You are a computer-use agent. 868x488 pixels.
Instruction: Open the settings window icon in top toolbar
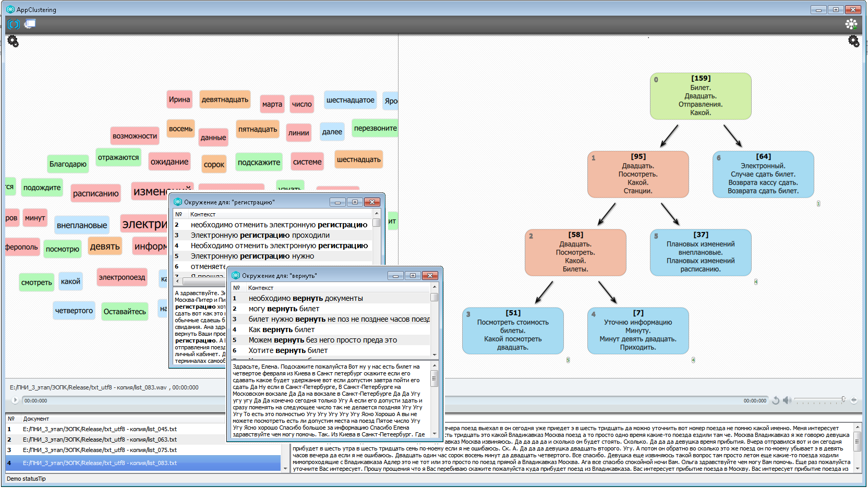(x=30, y=24)
